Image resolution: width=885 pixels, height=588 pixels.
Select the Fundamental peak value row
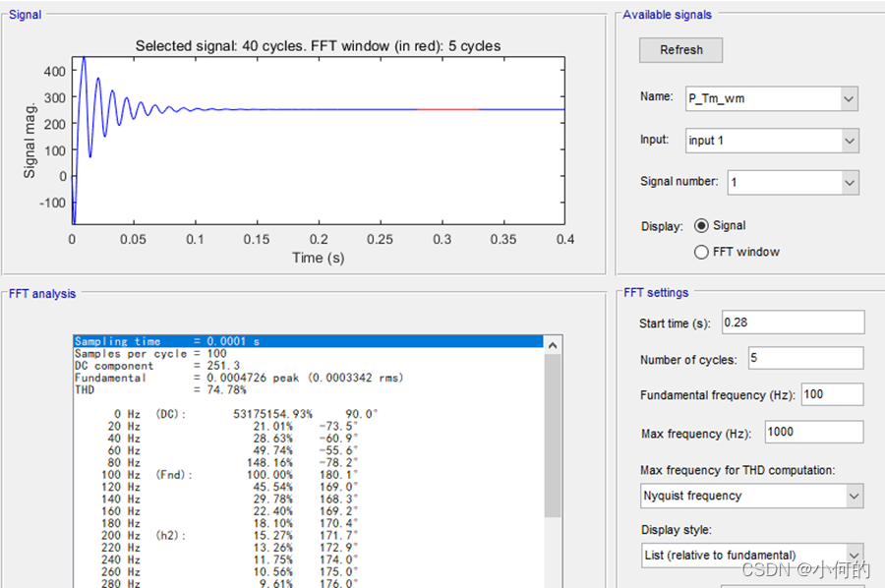tap(309, 378)
